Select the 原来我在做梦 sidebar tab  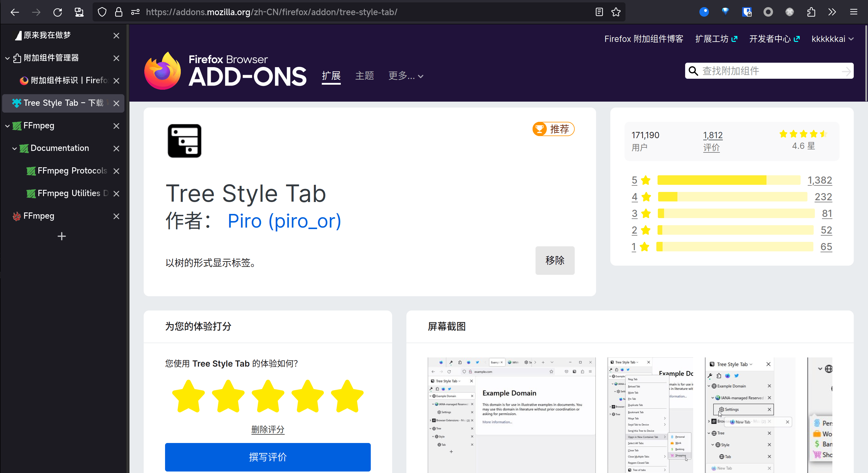63,35
